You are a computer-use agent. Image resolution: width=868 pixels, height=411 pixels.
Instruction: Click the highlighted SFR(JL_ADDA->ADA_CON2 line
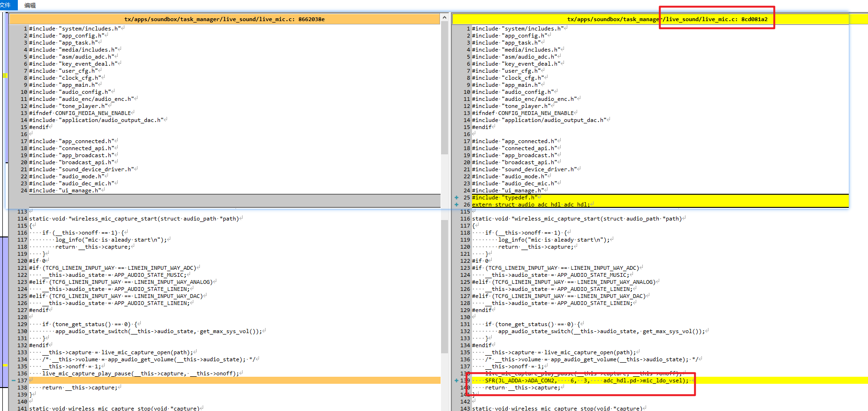coord(587,381)
